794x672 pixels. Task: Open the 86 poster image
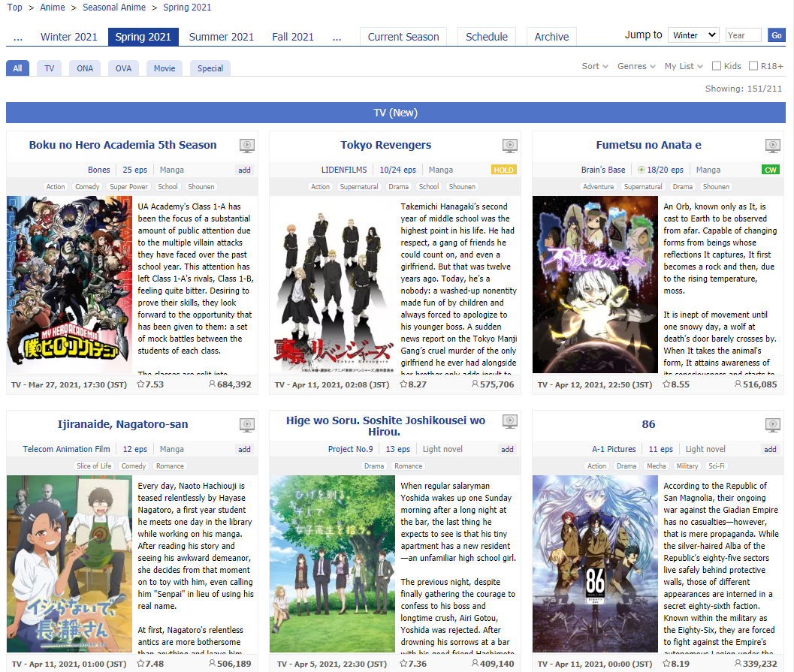tap(595, 564)
